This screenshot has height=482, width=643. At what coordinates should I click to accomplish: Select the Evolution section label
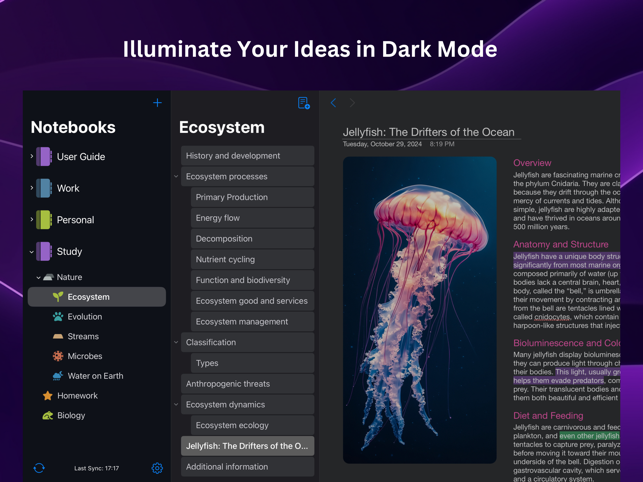tap(85, 317)
